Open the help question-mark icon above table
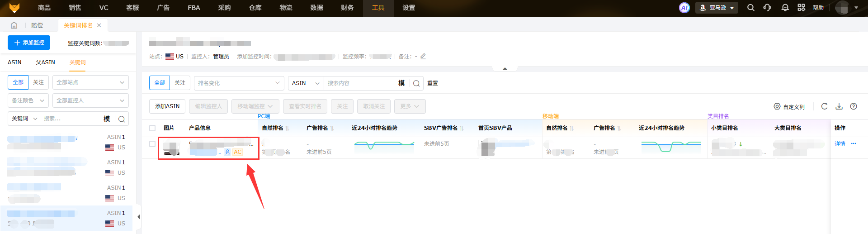Image resolution: width=868 pixels, height=234 pixels. (x=854, y=106)
